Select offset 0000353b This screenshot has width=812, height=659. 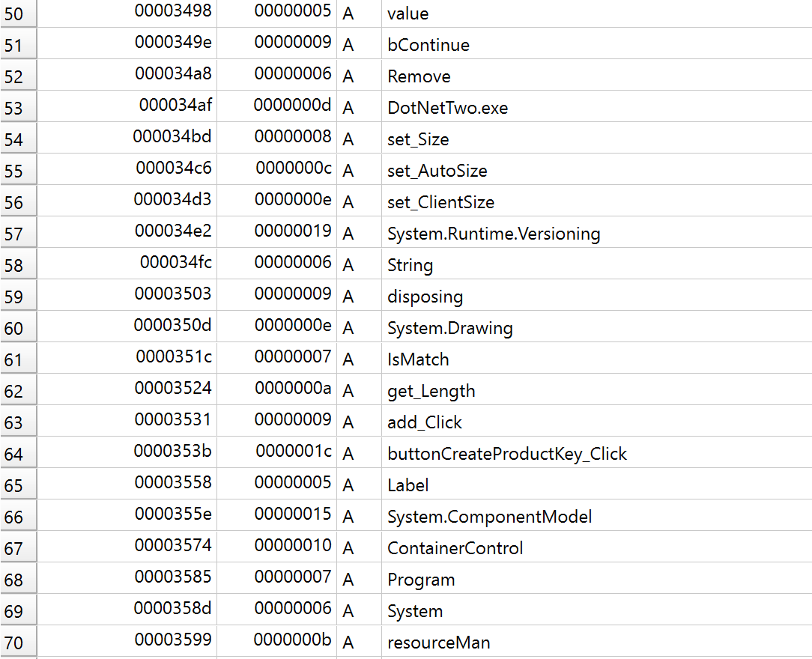(x=172, y=451)
